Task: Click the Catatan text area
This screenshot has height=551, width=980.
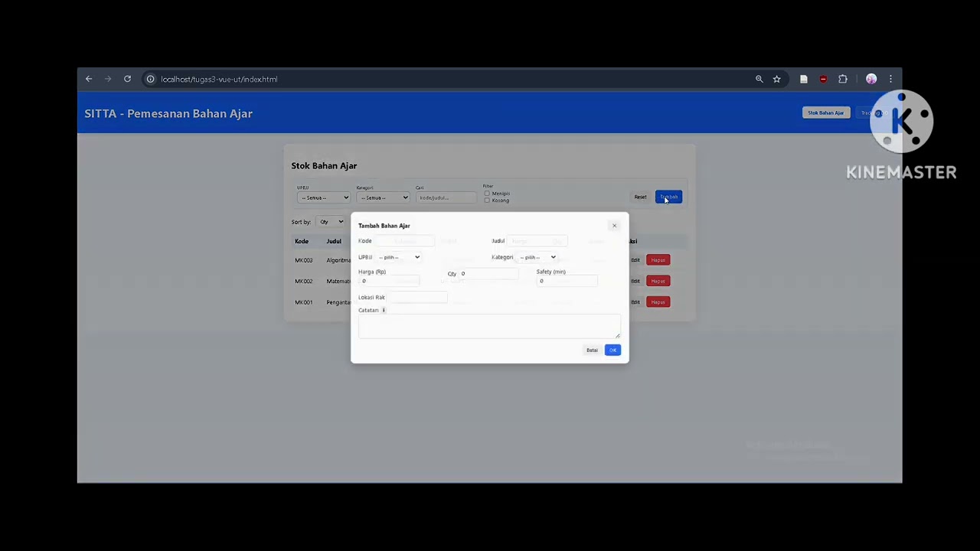Action: point(489,326)
